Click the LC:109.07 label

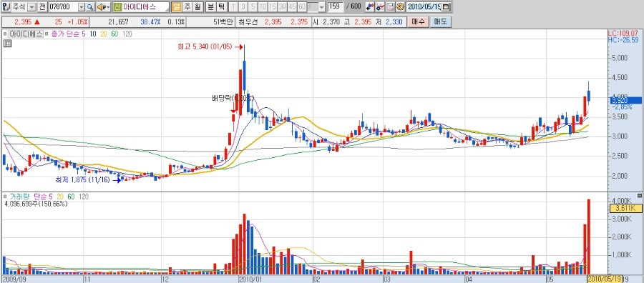point(623,33)
